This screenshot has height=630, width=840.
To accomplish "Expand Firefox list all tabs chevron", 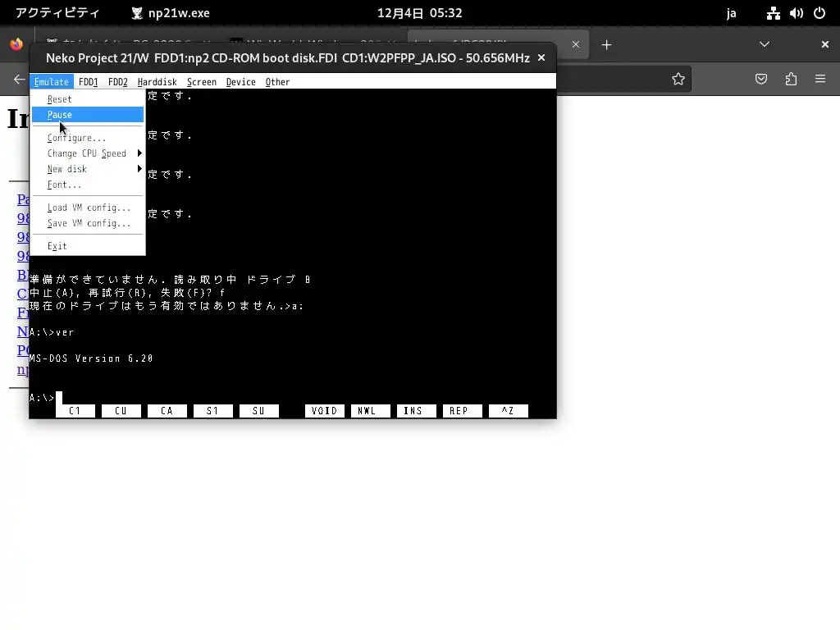I will pyautogui.click(x=765, y=44).
